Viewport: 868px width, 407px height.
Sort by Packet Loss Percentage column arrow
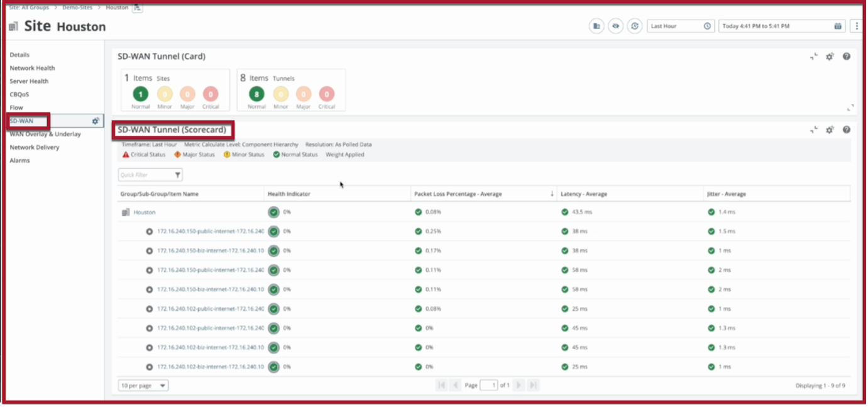tap(552, 194)
